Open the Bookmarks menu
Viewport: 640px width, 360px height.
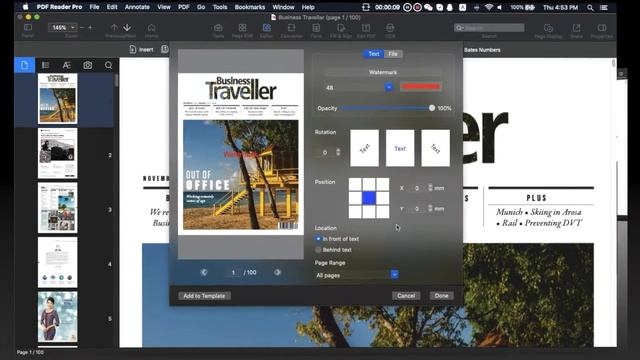click(x=249, y=7)
